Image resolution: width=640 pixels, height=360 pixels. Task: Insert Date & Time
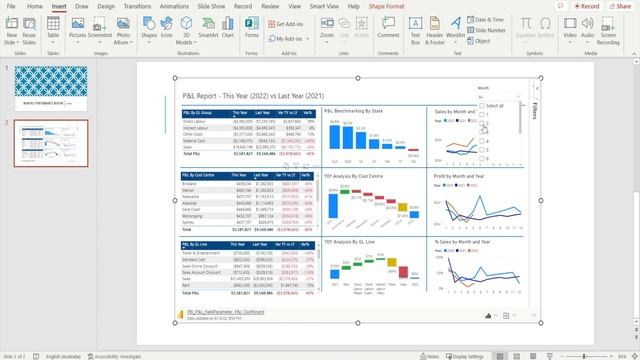pyautogui.click(x=485, y=20)
